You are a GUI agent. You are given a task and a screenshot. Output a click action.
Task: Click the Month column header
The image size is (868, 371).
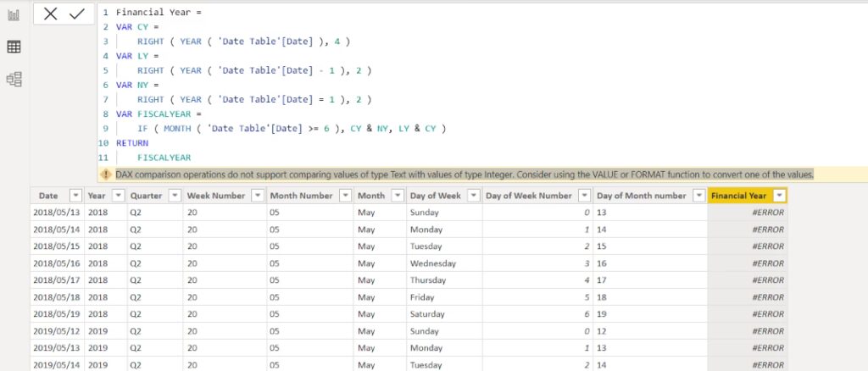[x=371, y=196]
